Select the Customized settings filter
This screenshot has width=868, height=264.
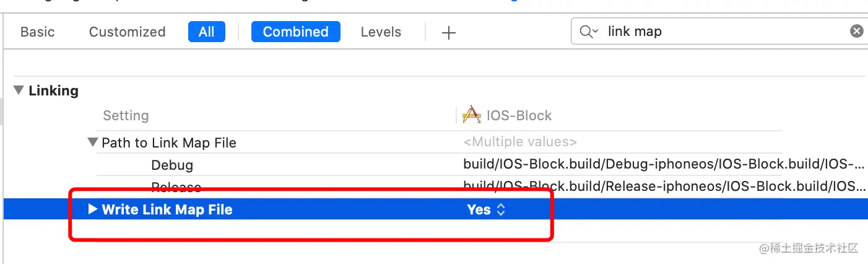tap(127, 32)
